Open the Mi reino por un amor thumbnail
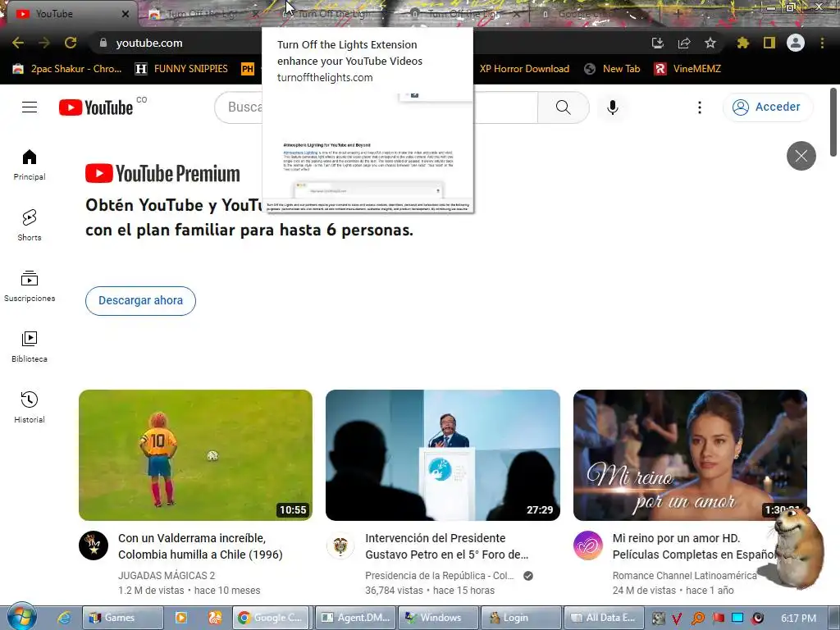The width and height of the screenshot is (840, 630). pos(690,454)
